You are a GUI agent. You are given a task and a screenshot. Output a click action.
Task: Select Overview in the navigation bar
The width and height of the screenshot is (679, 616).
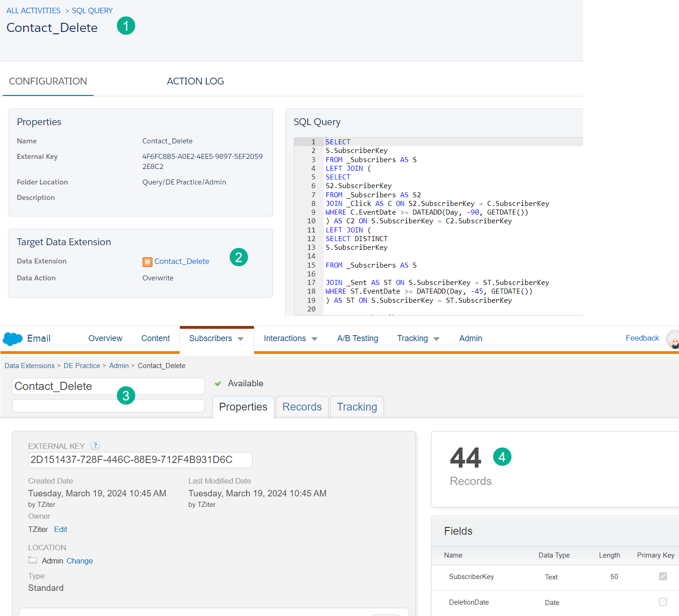point(105,338)
